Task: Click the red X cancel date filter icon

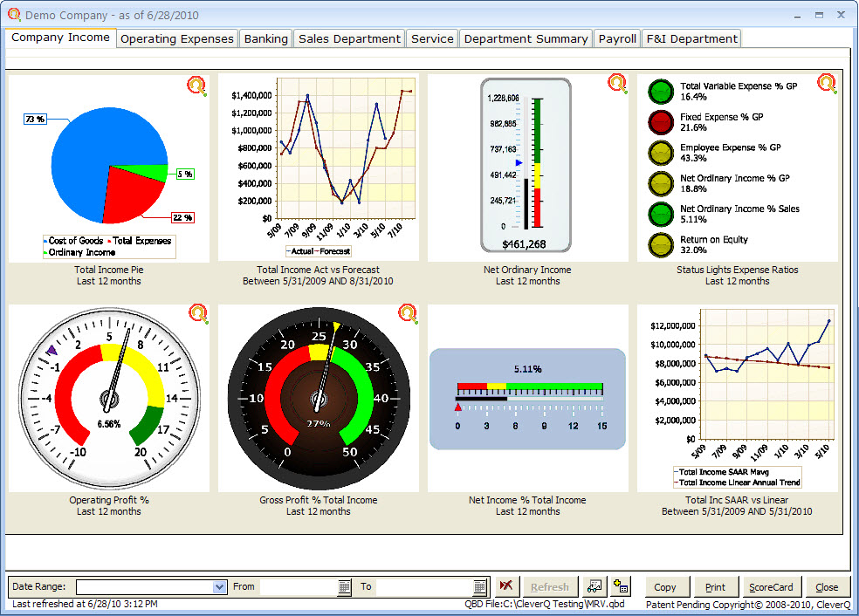Action: [x=506, y=585]
